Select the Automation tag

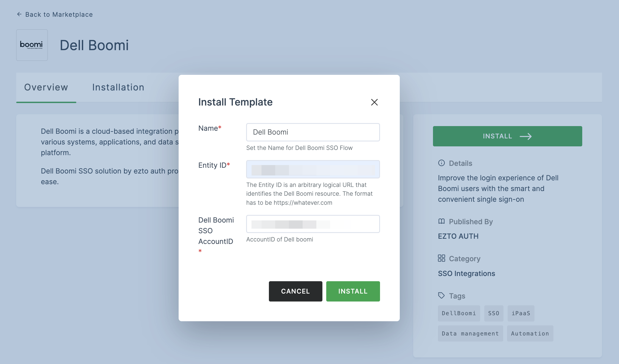tap(530, 334)
